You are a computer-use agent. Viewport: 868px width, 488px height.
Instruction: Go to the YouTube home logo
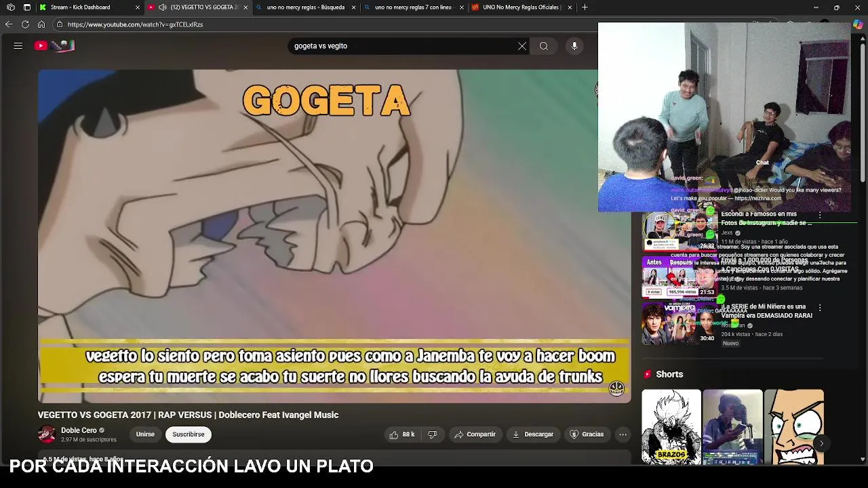[x=54, y=45]
